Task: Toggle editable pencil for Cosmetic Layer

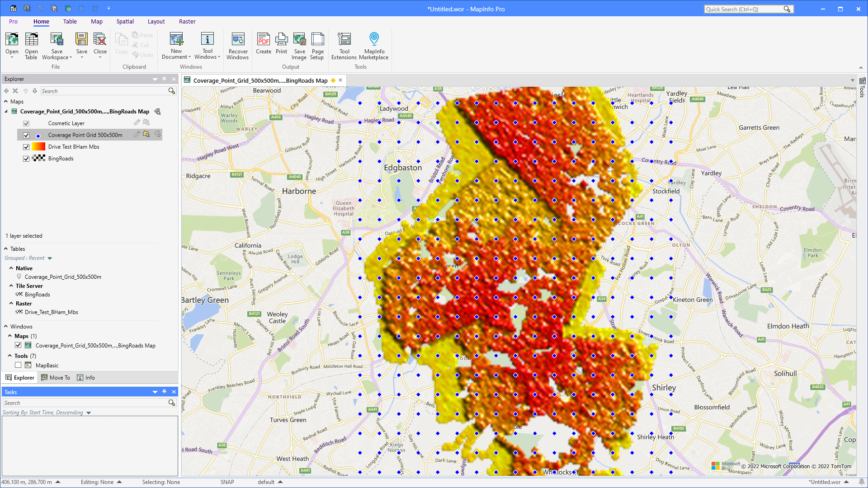Action: [x=137, y=122]
